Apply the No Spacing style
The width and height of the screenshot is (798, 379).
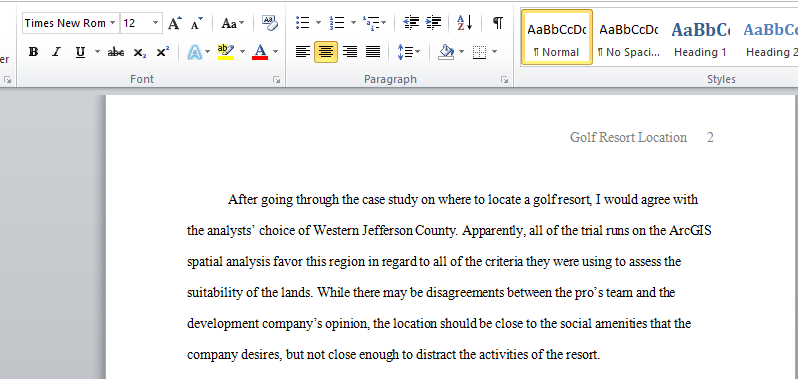[629, 37]
